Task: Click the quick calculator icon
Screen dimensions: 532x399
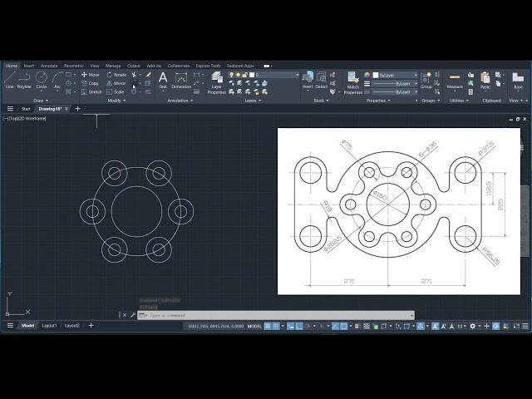Action: pos(470,92)
